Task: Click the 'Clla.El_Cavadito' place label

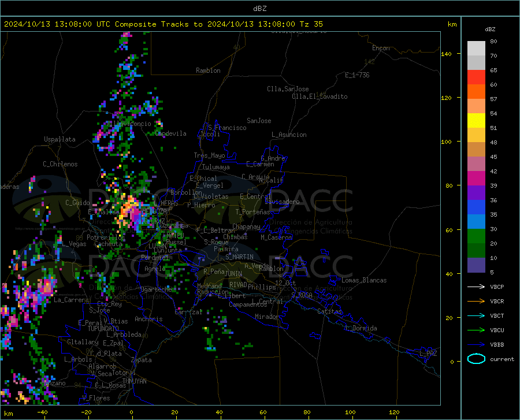Action: point(320,96)
